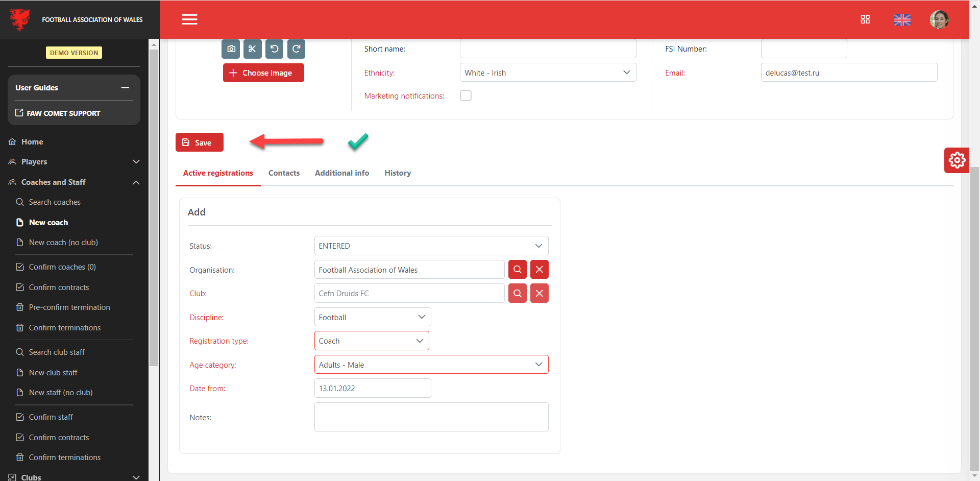Expand the Age category dropdown
This screenshot has width=980, height=481.
[431, 365]
